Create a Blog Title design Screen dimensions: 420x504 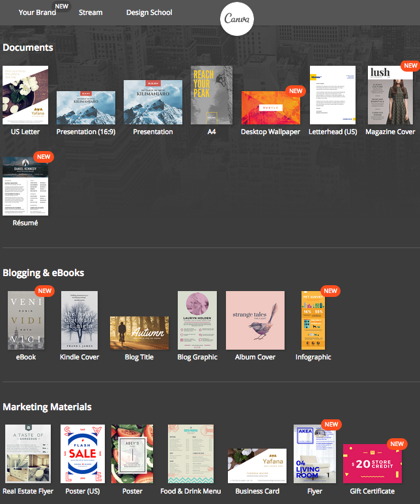139,333
